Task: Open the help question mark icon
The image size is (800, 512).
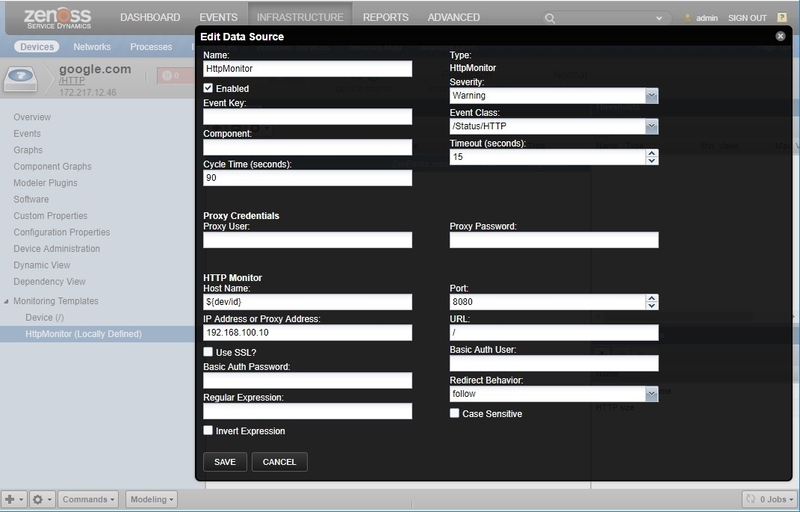Action: pos(782,17)
